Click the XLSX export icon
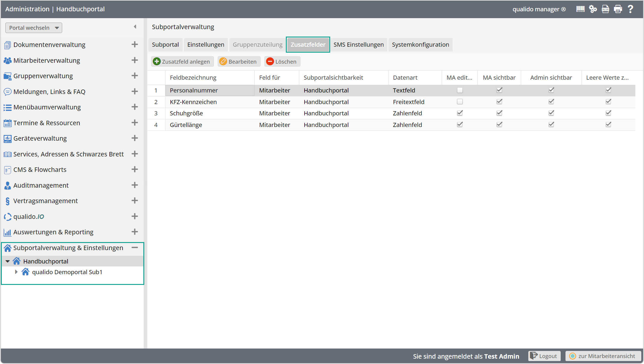Screen dimensions: 644x364 (605, 9)
